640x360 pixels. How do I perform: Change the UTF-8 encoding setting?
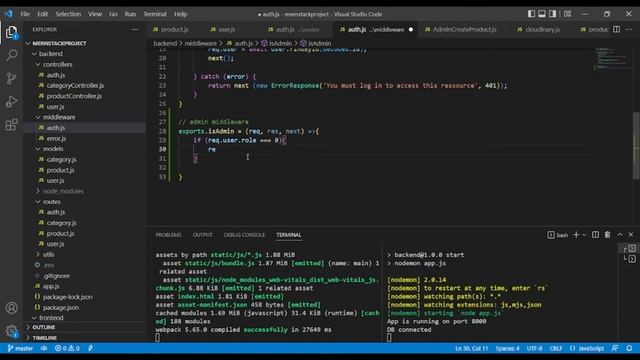click(534, 348)
